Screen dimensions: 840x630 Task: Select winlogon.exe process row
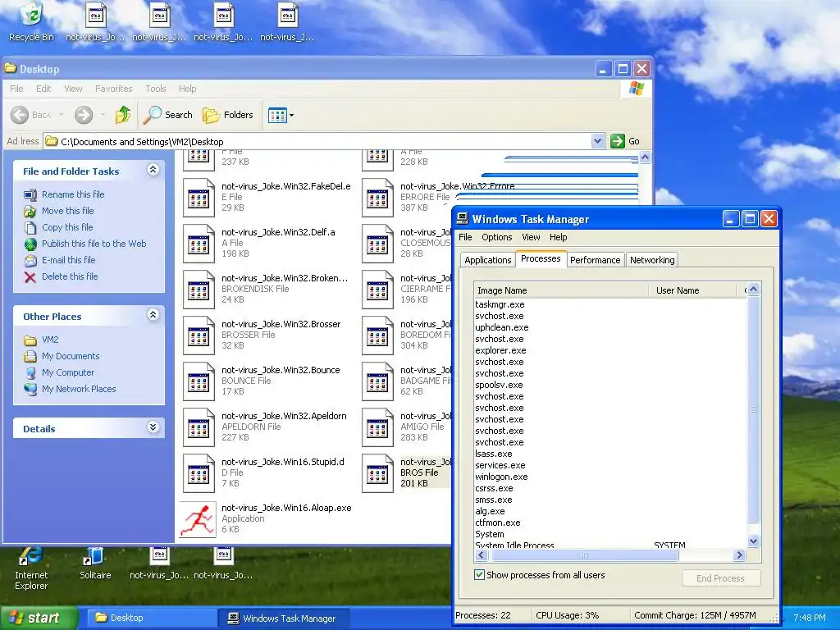coord(610,477)
